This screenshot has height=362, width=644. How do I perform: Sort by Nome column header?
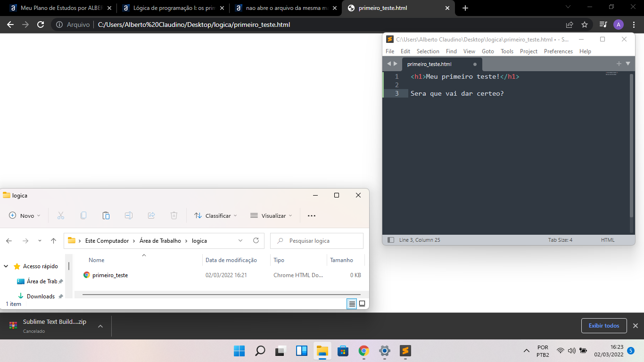pyautogui.click(x=97, y=260)
